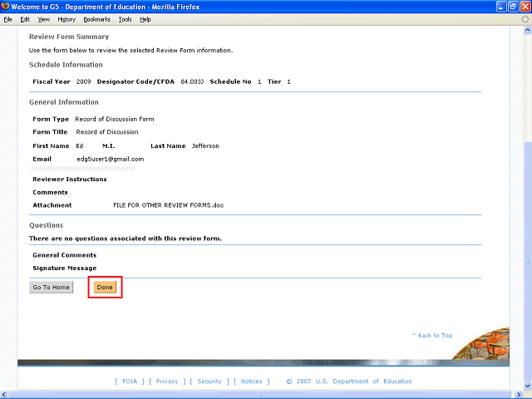Click the 'Review Form Summary' heading
The width and height of the screenshot is (532, 399).
69,37
